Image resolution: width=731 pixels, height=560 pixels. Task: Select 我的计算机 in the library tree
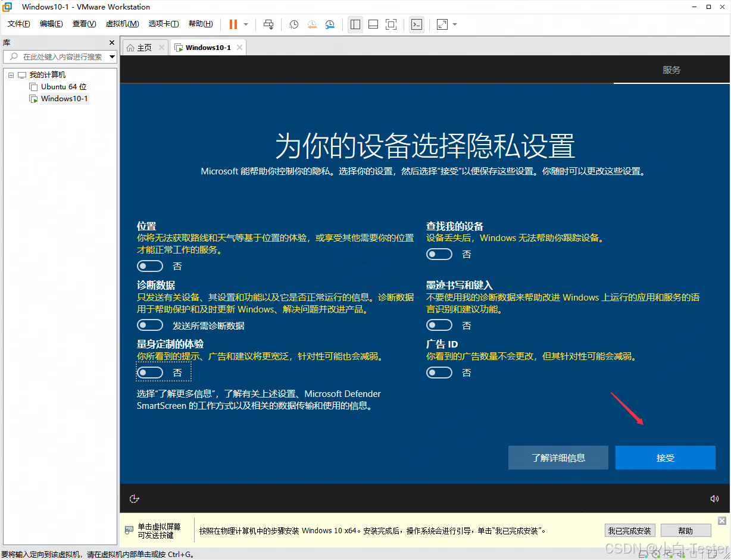point(48,75)
